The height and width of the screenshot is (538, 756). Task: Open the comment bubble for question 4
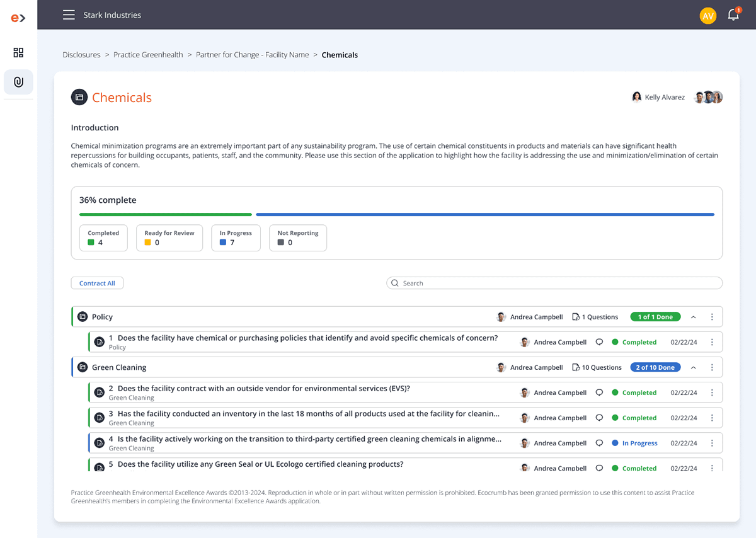tap(599, 443)
